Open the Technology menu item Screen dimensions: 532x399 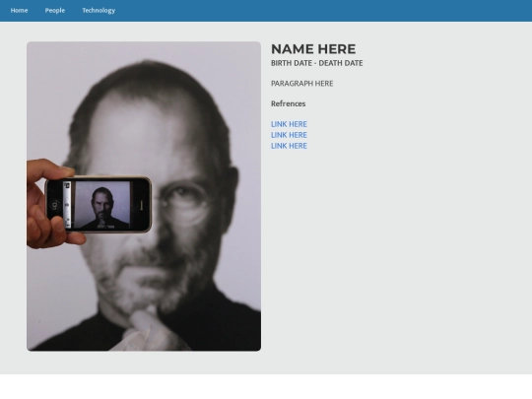click(x=99, y=11)
